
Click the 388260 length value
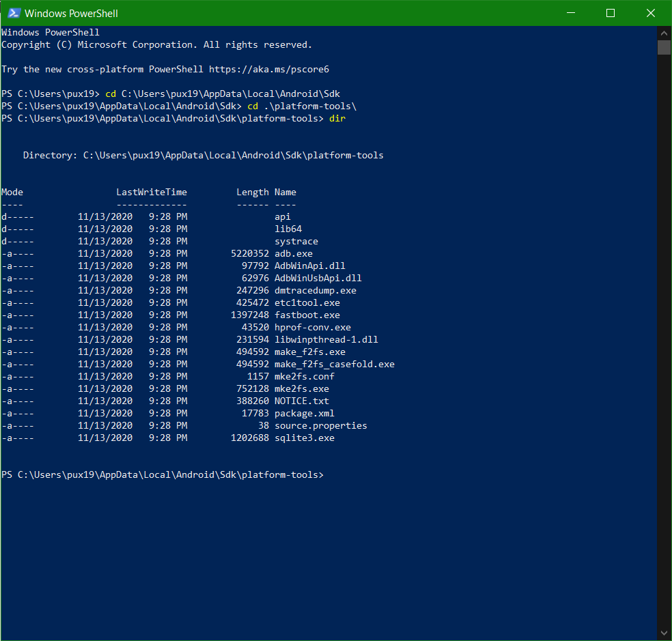tap(253, 401)
